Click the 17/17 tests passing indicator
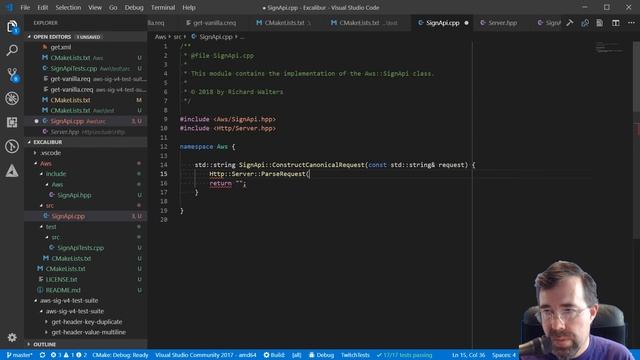 point(404,355)
